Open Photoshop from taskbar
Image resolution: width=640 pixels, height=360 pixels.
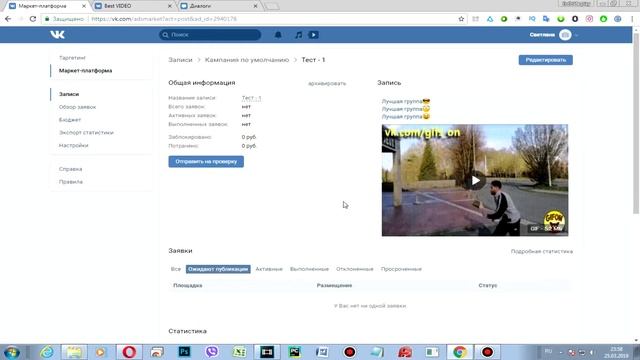(184, 352)
